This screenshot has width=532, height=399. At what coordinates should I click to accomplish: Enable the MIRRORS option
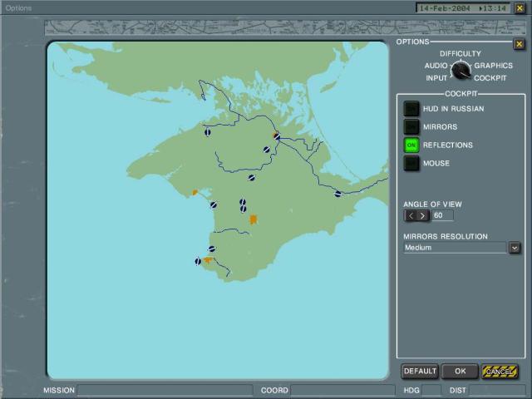click(x=411, y=126)
